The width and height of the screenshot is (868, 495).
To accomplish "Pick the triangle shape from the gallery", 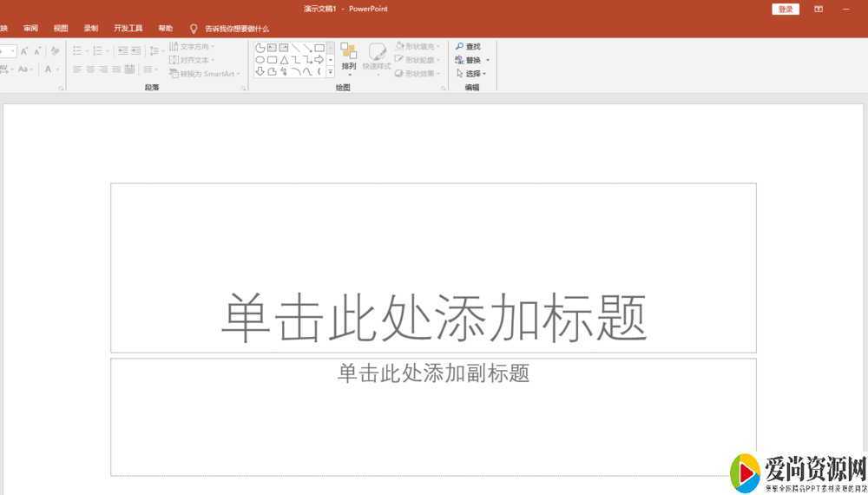I will click(x=284, y=60).
